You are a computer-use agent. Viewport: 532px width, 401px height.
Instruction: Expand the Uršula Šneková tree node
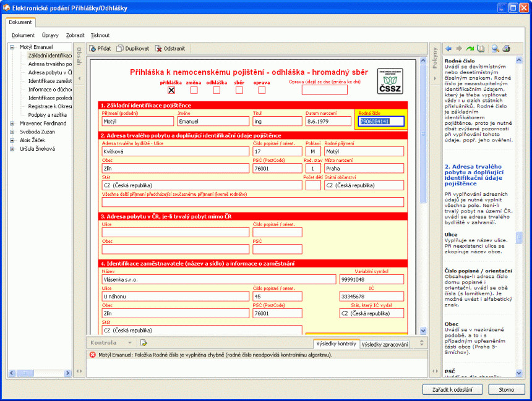(12, 149)
